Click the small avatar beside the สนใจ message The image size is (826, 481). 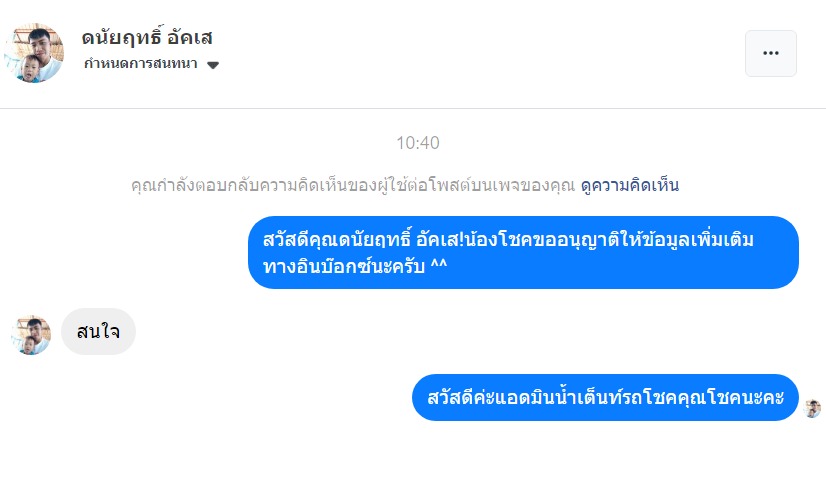coord(31,335)
